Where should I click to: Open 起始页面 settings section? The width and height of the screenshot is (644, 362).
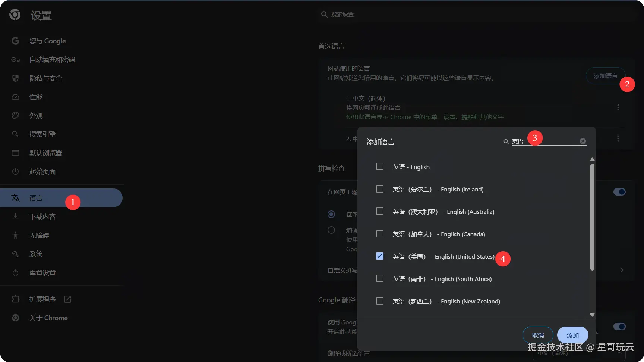click(61, 172)
